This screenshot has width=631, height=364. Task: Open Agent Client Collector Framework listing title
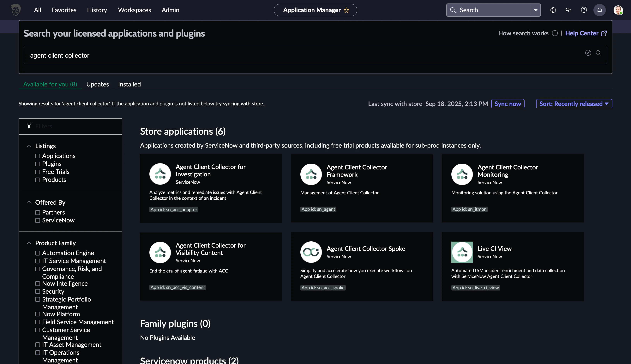coord(357,171)
